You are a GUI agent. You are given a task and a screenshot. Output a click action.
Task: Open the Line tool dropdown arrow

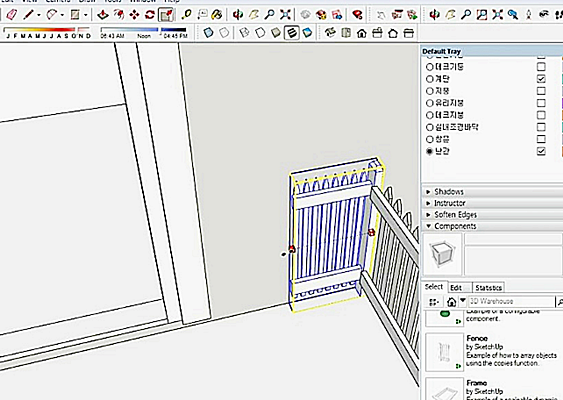coord(38,15)
